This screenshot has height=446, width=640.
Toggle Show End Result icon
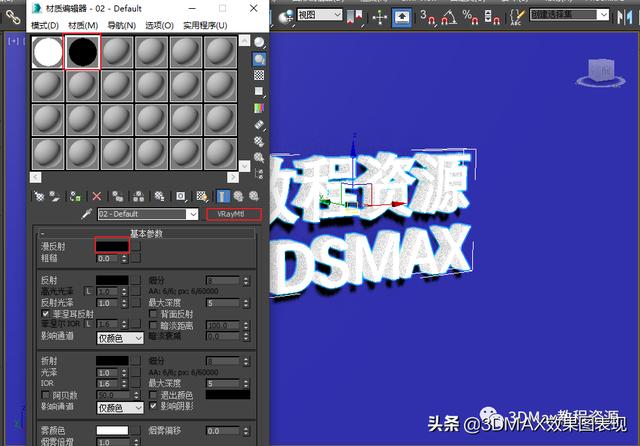[x=222, y=197]
